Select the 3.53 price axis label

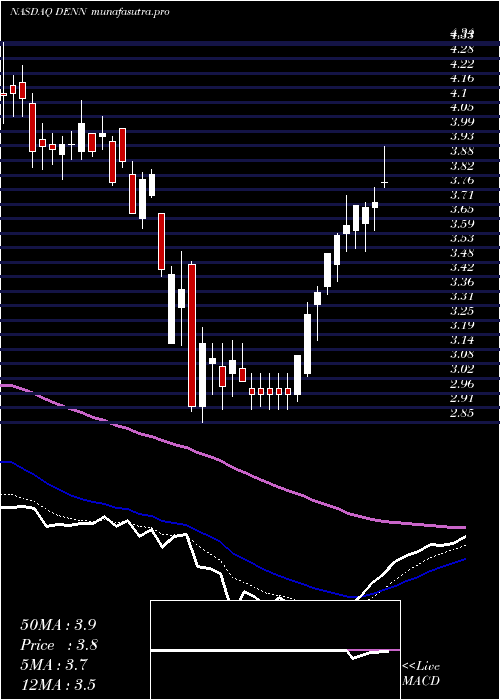(462, 238)
